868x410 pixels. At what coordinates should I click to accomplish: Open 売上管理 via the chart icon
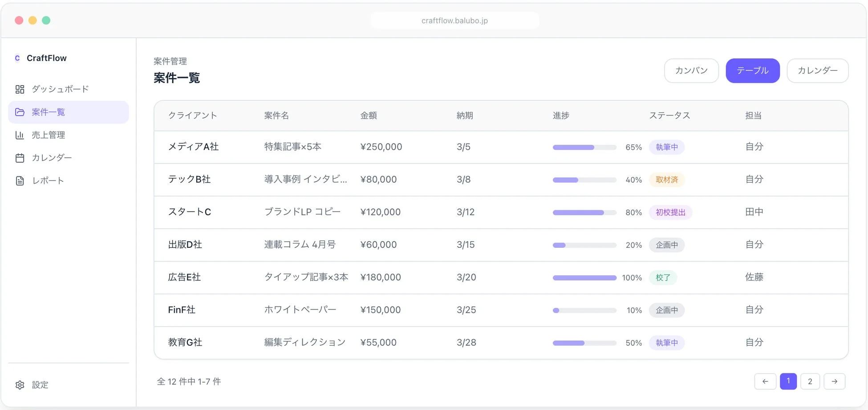pos(20,135)
